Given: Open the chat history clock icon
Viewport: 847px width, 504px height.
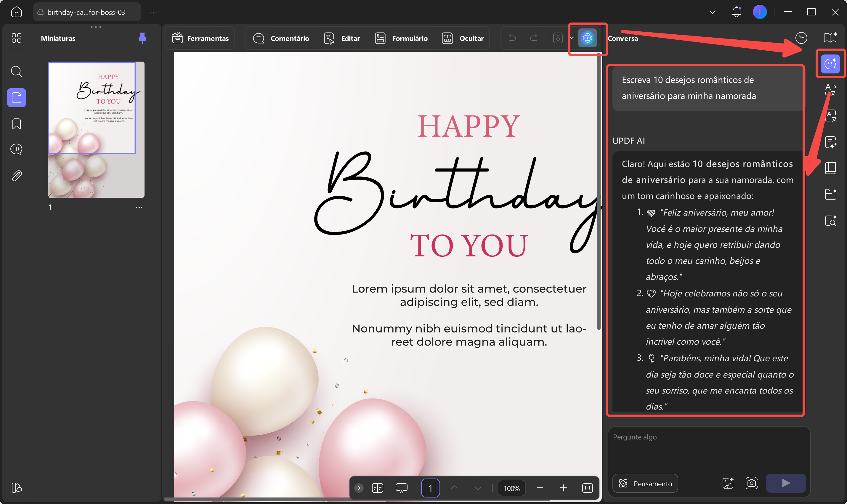Looking at the screenshot, I should pos(801,38).
